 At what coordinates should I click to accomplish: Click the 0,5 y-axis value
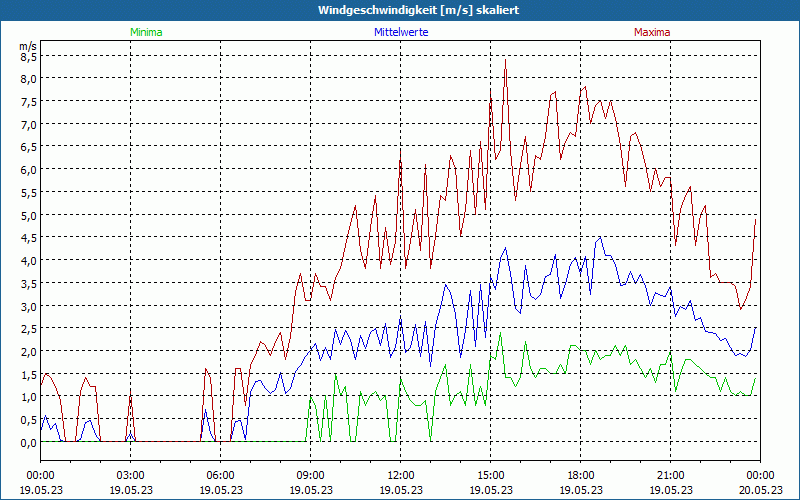tap(29, 419)
